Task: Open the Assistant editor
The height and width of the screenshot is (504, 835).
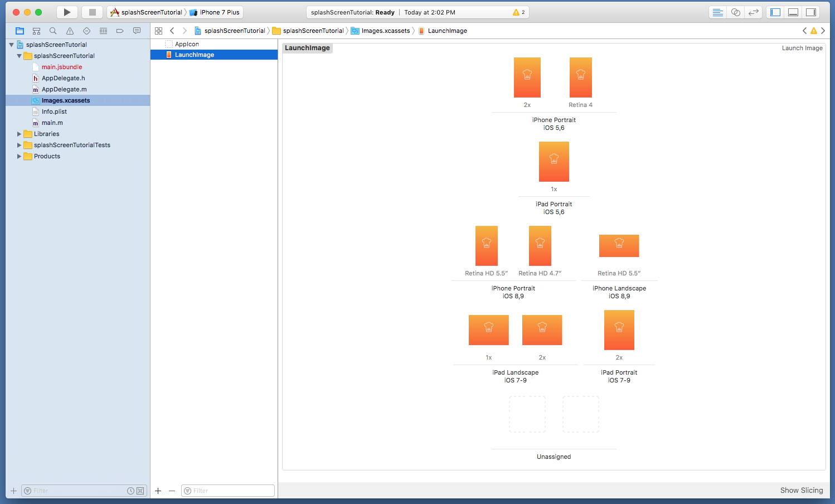Action: pos(736,12)
